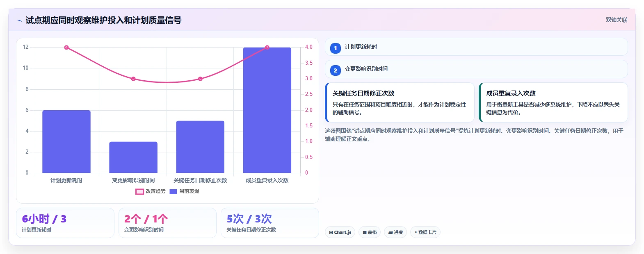Click trend line point above 关键任务日期修正次数
This screenshot has width=644, height=254.
point(200,79)
